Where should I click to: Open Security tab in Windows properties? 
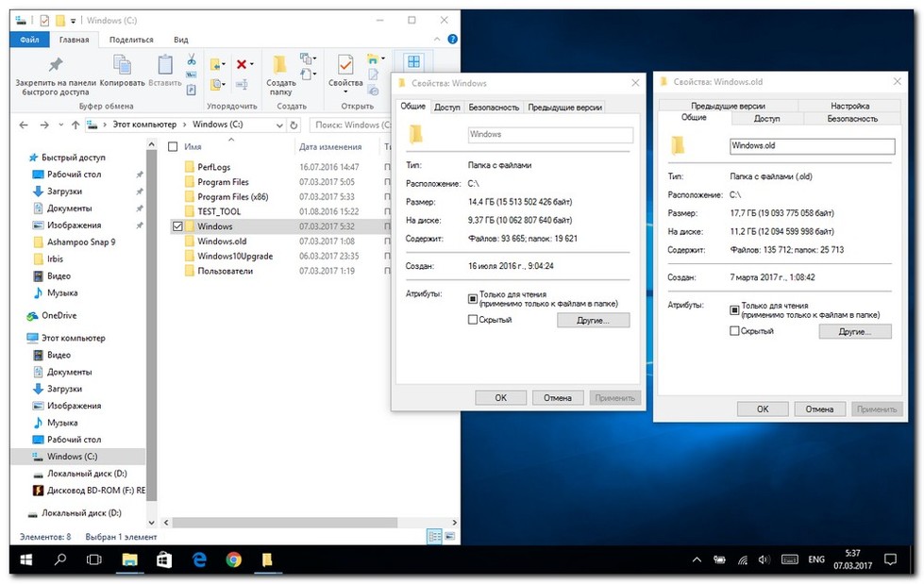(x=494, y=108)
